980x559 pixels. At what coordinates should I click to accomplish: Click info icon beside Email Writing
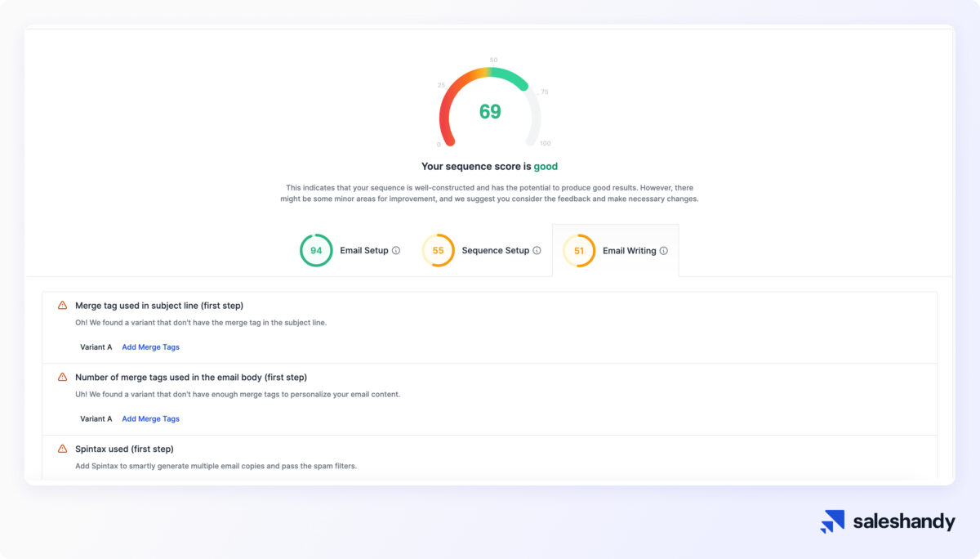point(663,251)
